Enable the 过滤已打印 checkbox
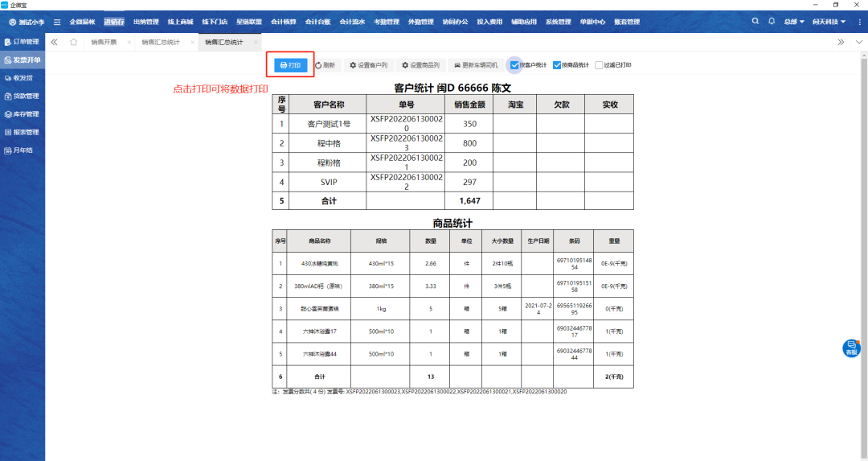 599,65
